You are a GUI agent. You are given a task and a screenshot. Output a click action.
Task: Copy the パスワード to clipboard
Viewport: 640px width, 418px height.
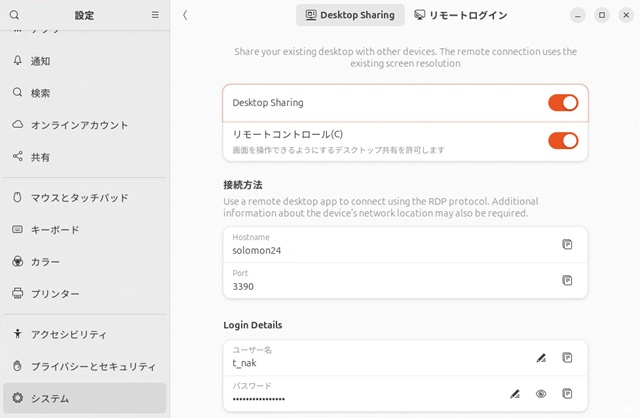click(x=567, y=394)
